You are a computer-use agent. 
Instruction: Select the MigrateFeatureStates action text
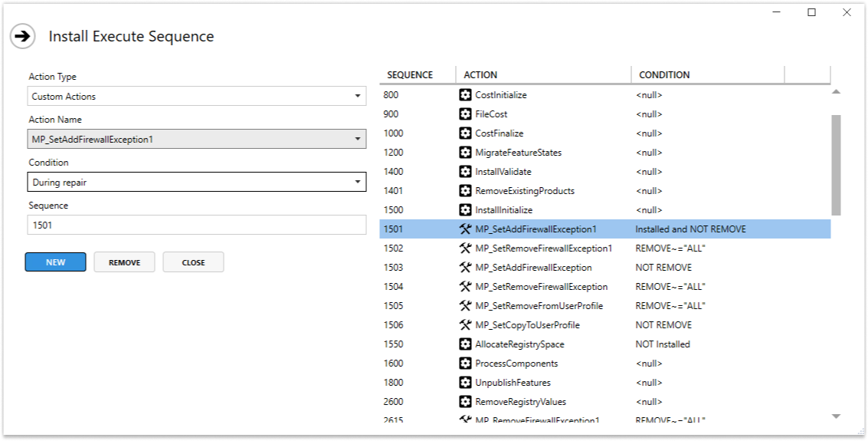point(518,153)
